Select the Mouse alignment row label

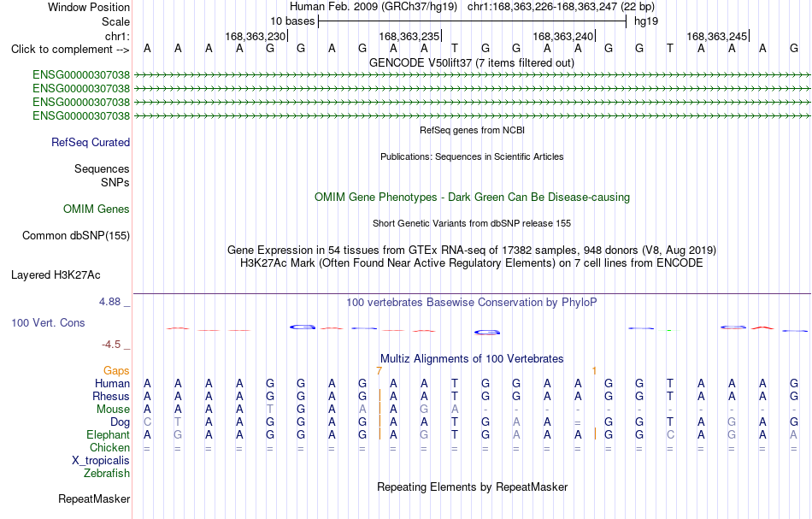click(113, 410)
